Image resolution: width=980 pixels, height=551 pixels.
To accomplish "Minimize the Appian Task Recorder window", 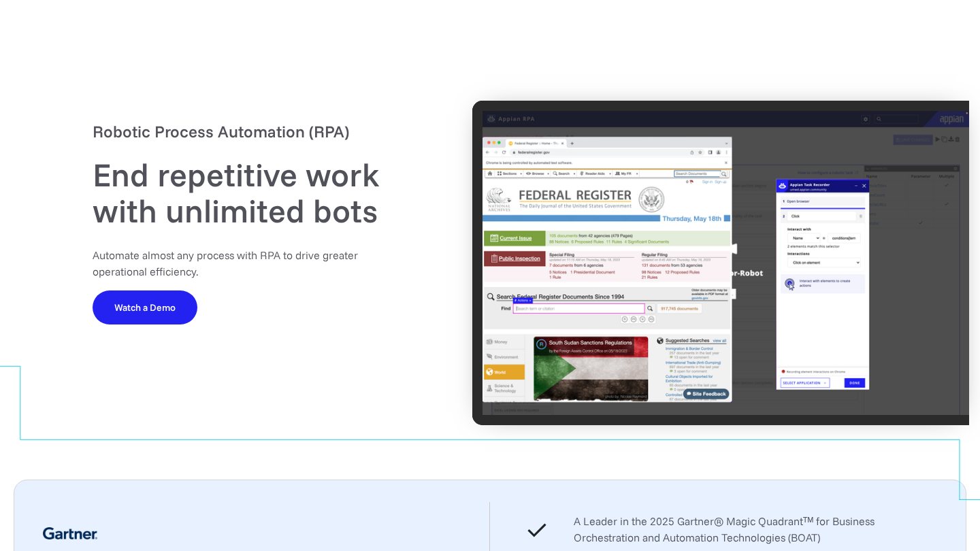I will pyautogui.click(x=856, y=186).
